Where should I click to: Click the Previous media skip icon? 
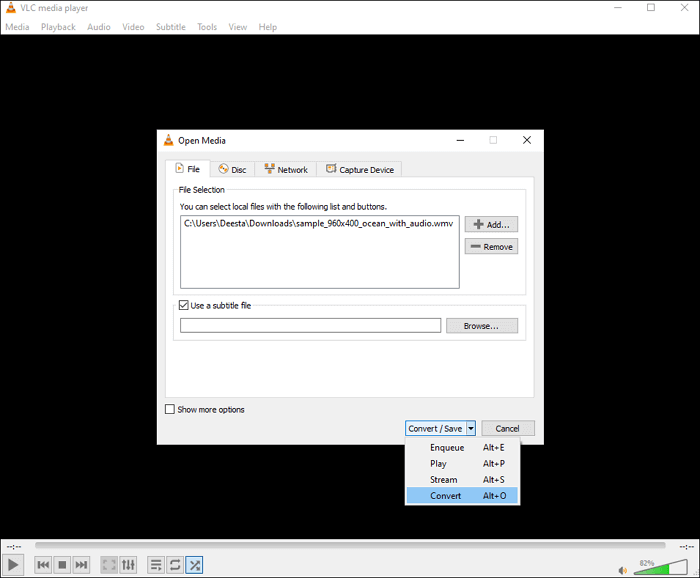[x=43, y=565]
